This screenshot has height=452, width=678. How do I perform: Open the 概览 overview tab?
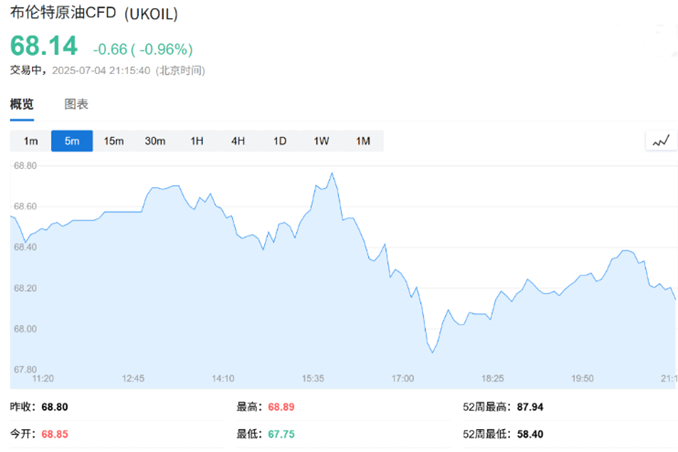coord(22,104)
